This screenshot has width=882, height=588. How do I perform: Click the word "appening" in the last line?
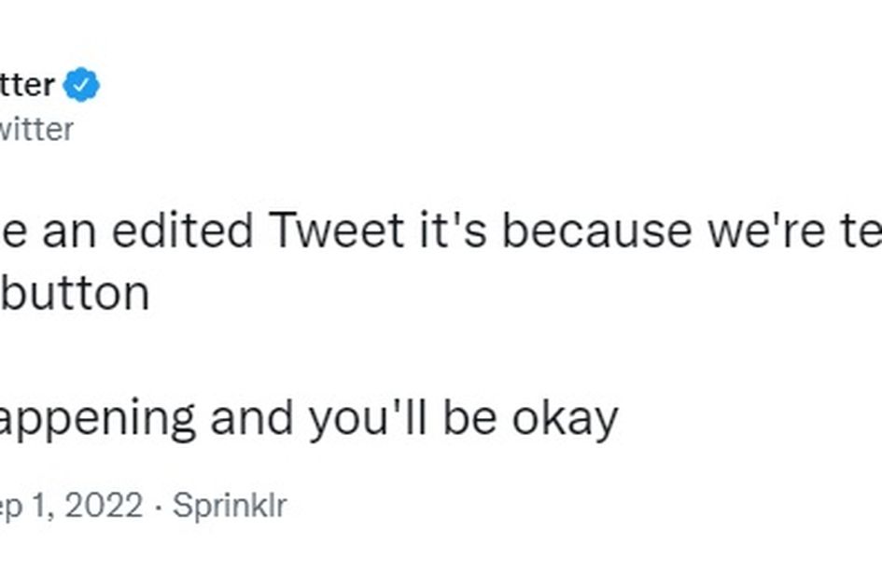click(x=97, y=420)
